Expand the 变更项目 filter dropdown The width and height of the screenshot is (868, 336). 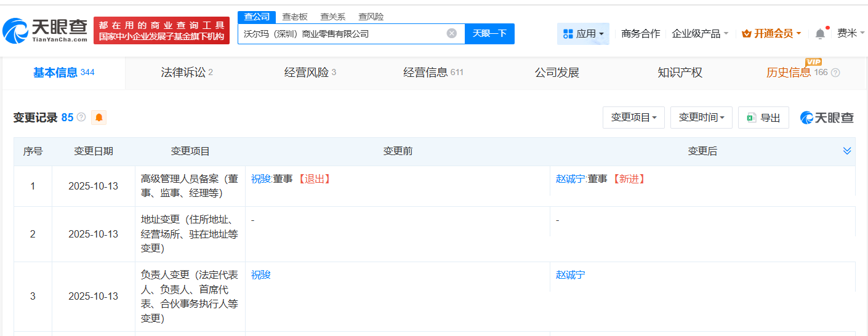(x=633, y=118)
